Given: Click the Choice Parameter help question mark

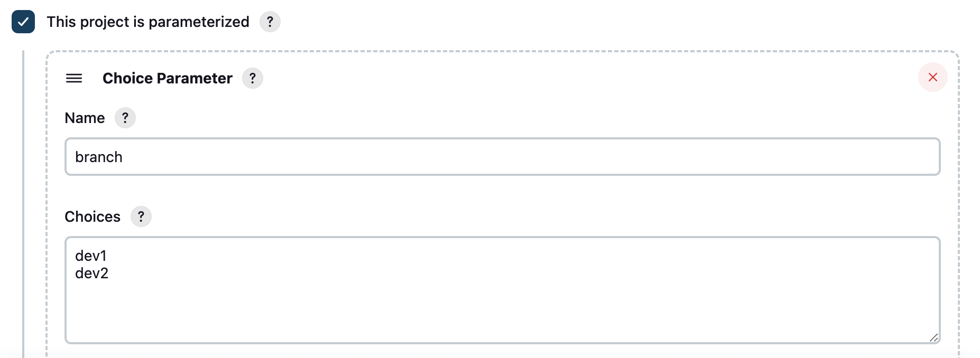Looking at the screenshot, I should point(253,78).
